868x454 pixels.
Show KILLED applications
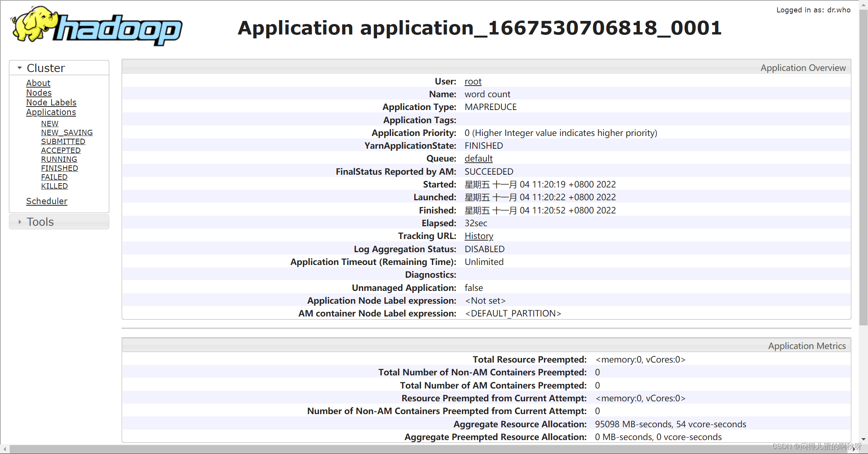coord(54,186)
